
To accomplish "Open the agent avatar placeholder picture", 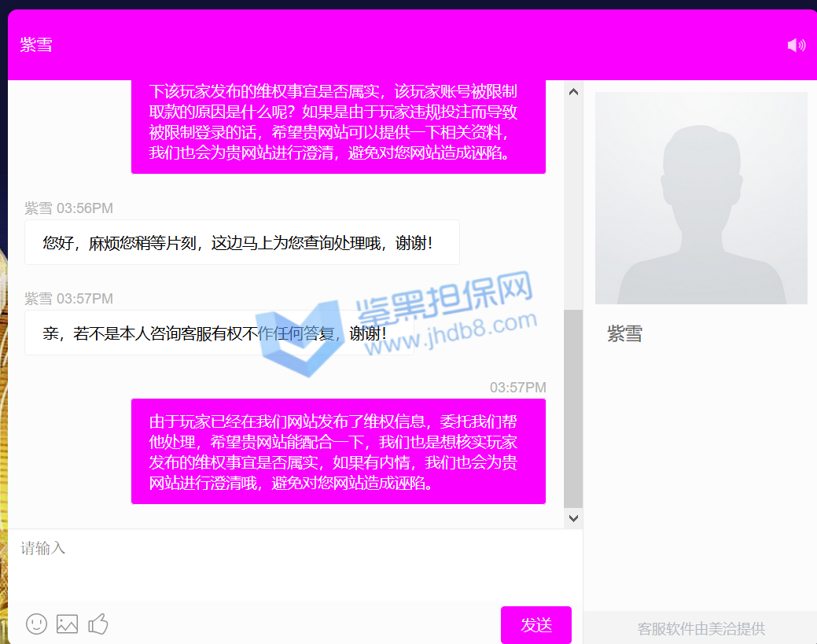I will 701,198.
